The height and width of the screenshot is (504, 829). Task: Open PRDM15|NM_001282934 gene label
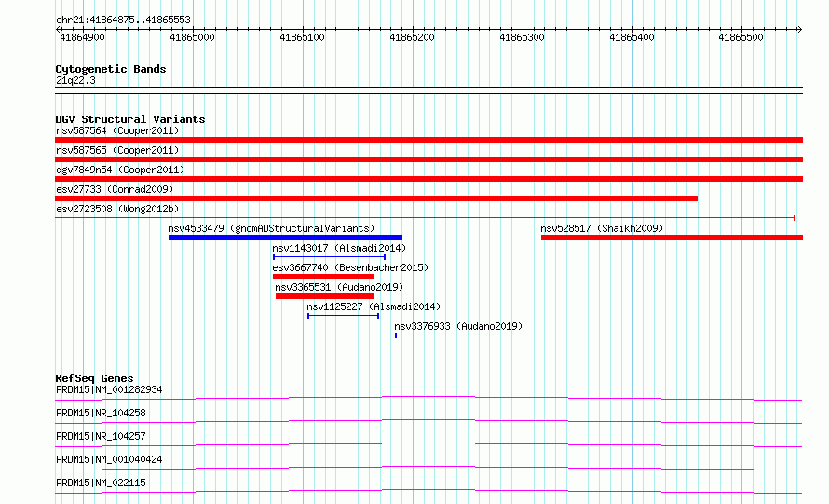(109, 389)
